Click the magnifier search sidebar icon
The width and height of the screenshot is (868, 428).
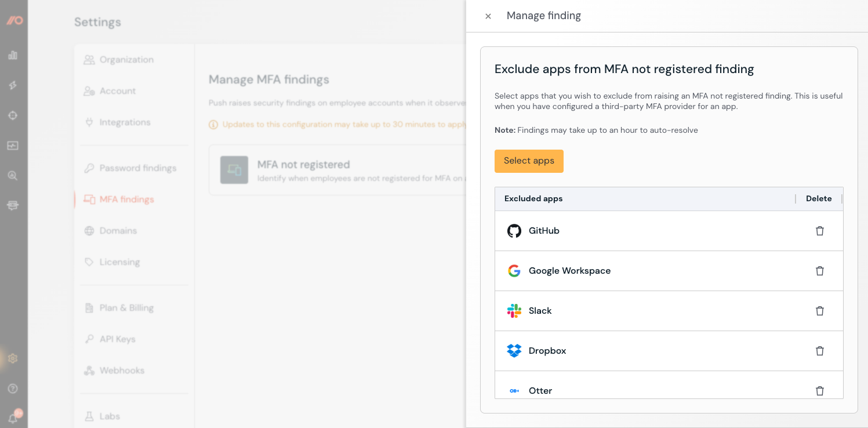(13, 175)
